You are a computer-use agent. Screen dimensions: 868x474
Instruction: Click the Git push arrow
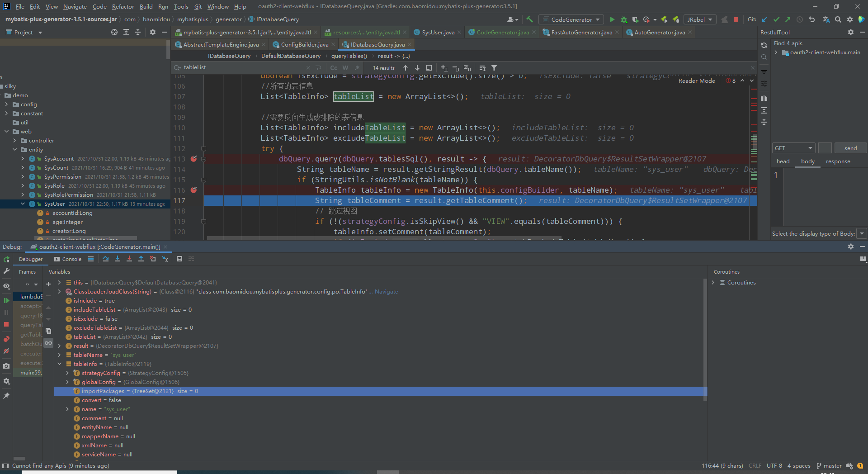point(788,19)
